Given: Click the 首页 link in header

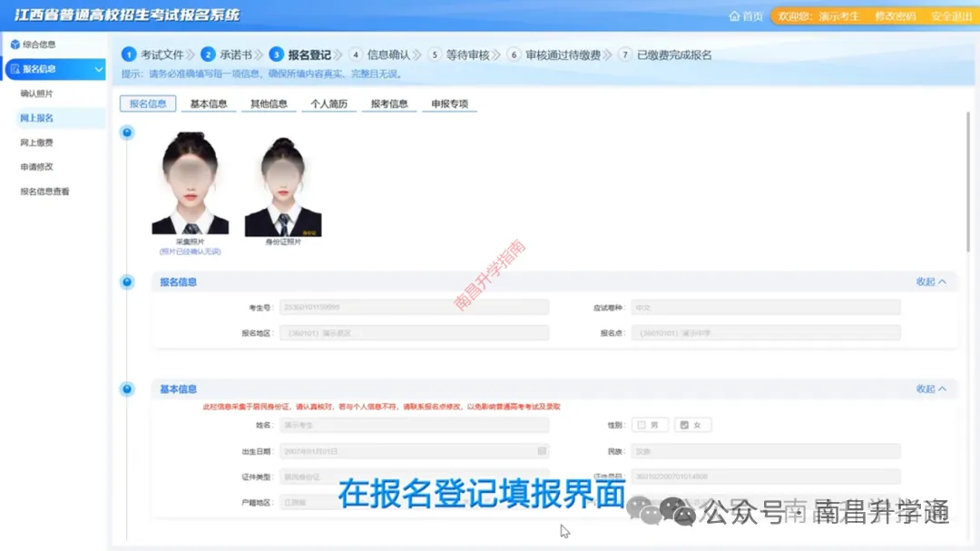Looking at the screenshot, I should click(752, 16).
